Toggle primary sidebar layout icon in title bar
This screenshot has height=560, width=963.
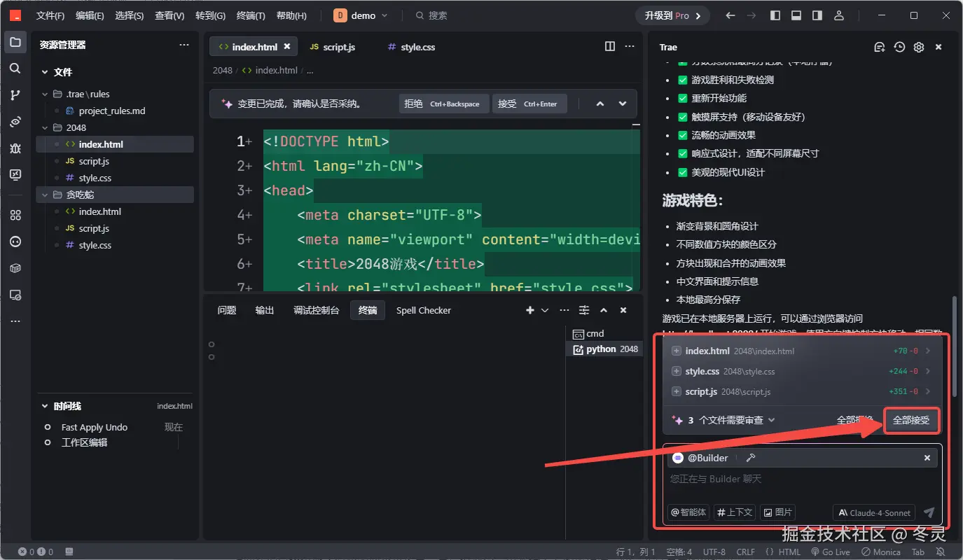tap(775, 15)
